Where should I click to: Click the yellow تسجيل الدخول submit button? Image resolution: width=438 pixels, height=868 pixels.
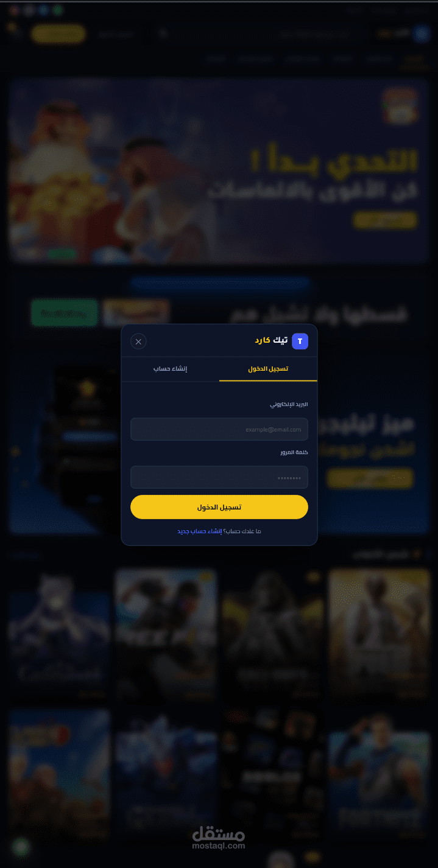219,507
